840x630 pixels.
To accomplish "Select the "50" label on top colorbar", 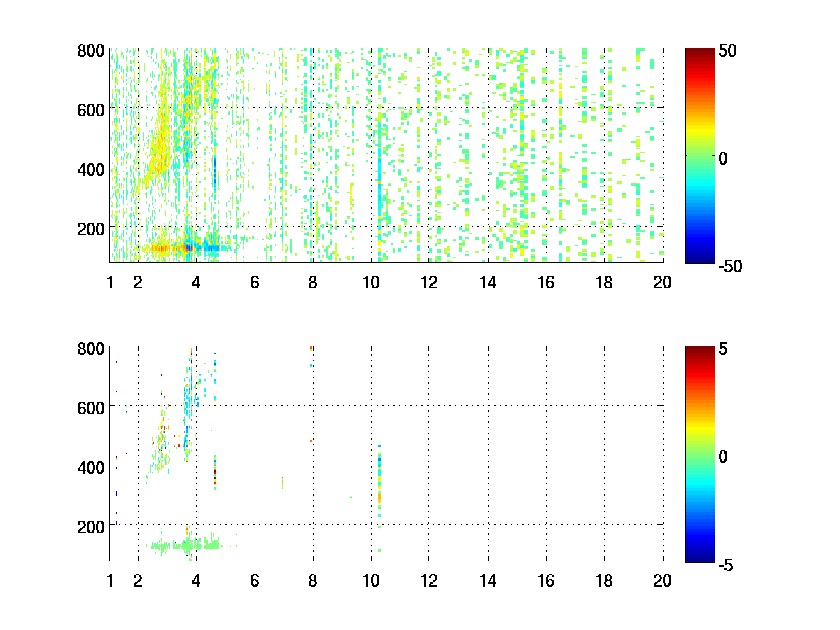I will point(727,50).
